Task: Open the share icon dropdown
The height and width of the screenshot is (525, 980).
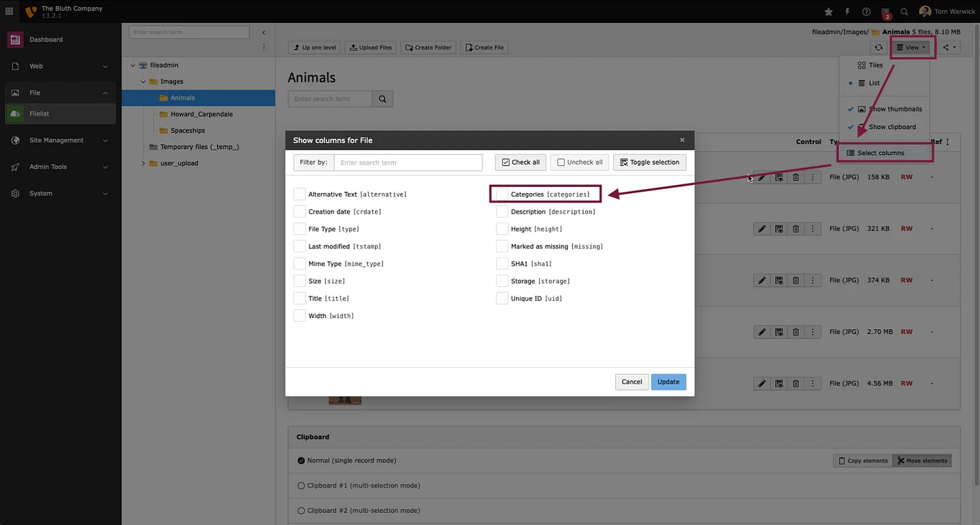Action: (x=949, y=48)
